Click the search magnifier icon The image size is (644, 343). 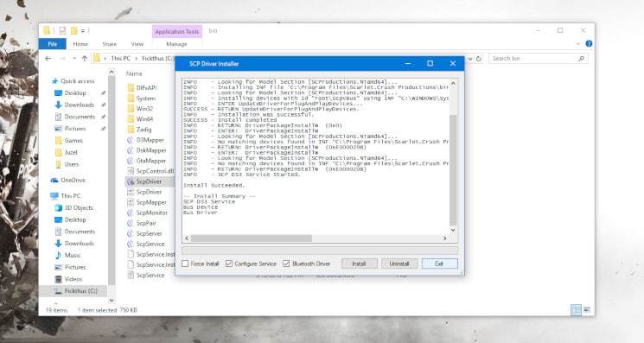coord(581,59)
